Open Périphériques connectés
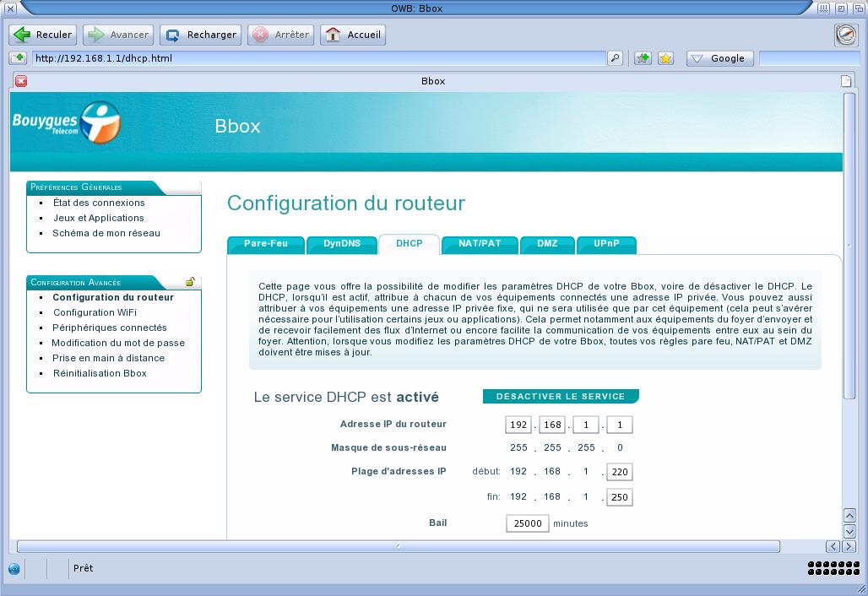This screenshot has width=868, height=596. point(110,328)
